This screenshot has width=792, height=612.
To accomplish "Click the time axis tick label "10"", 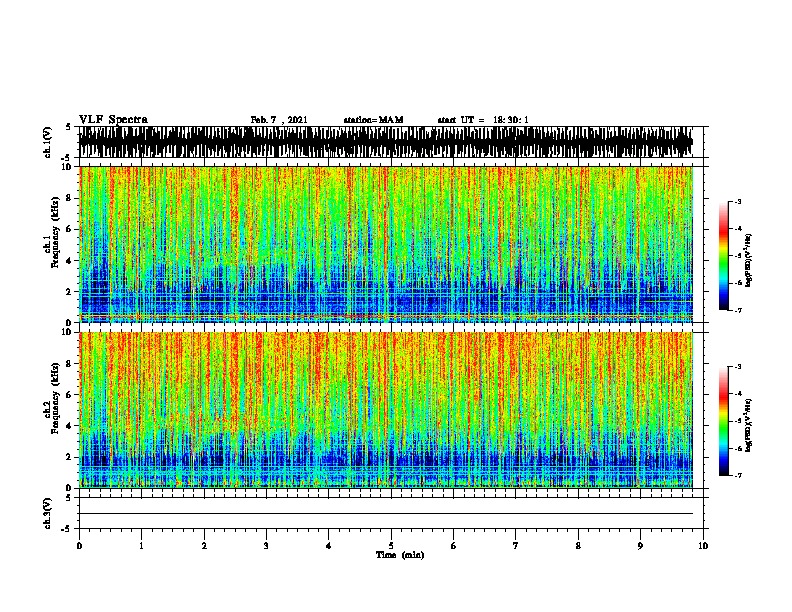I will pos(703,546).
